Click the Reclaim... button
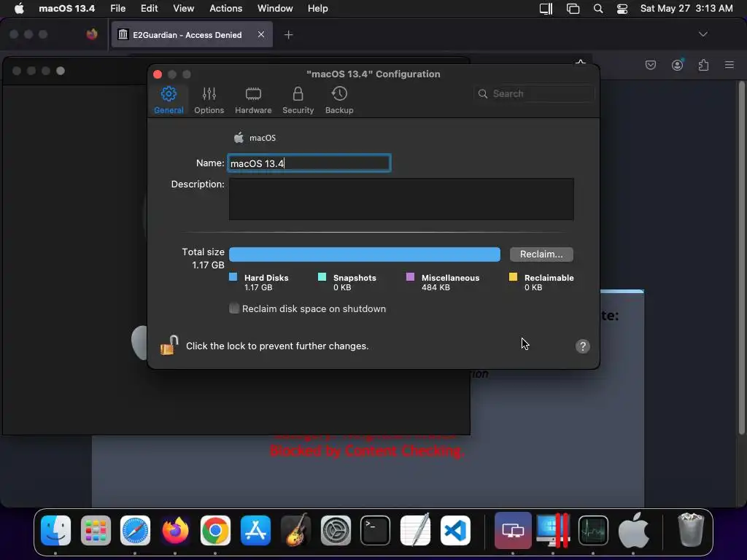The width and height of the screenshot is (747, 560). 541,254
